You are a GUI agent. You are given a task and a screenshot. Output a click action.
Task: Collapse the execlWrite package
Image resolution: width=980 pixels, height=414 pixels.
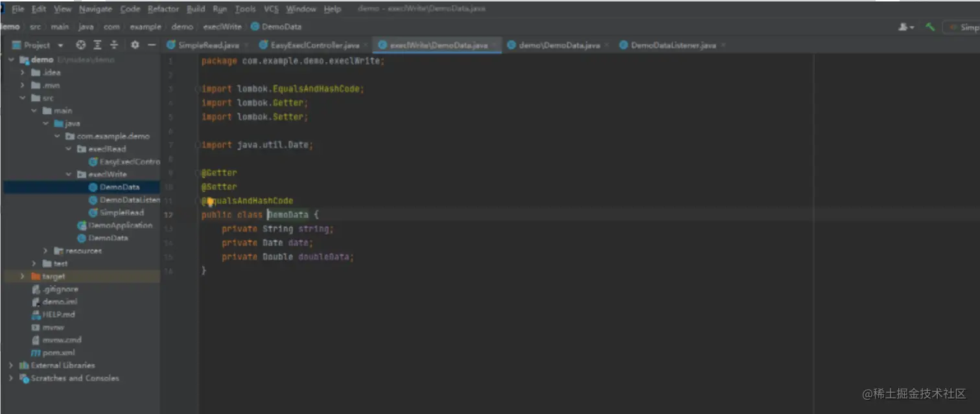pos(69,174)
